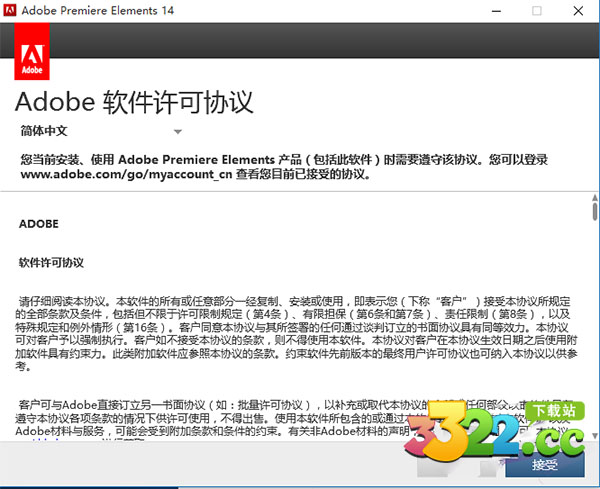The height and width of the screenshot is (489, 600).
Task: Click the scrollbar down arrow
Action: [591, 438]
